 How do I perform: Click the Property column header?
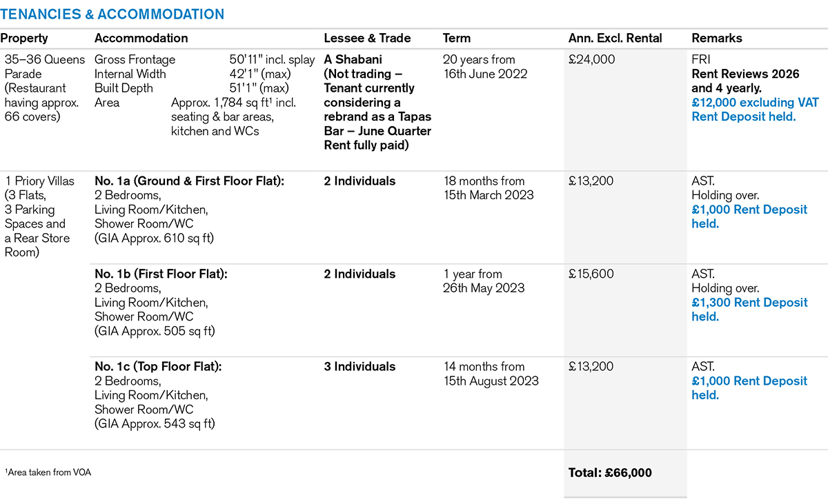[24, 39]
